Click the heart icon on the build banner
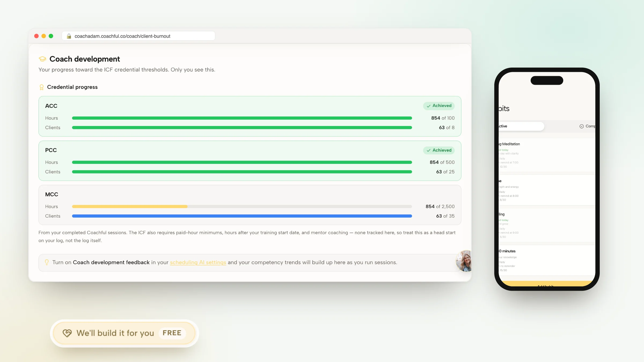Screen dimensions: 644x362 click(67, 333)
